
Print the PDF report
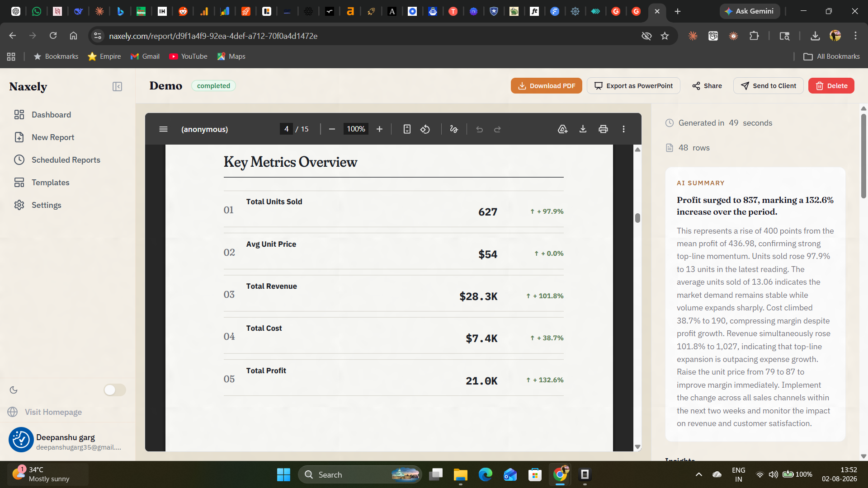pos(603,129)
